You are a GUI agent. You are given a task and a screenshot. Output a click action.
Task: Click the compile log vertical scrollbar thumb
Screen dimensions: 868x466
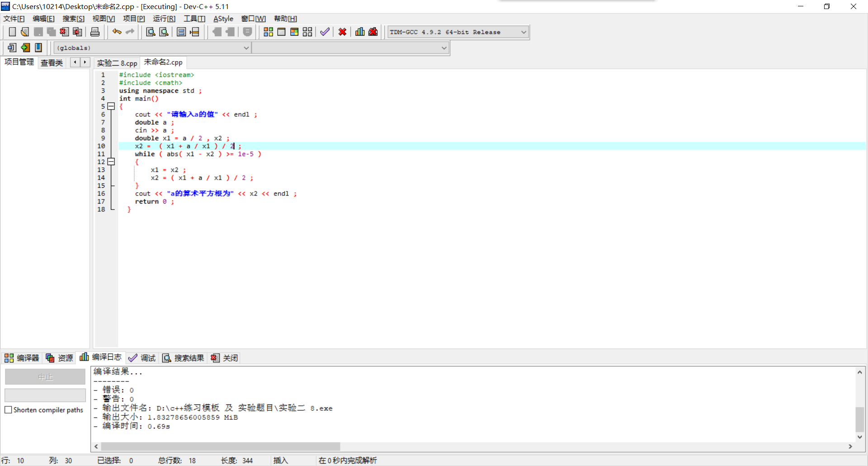tap(860, 419)
